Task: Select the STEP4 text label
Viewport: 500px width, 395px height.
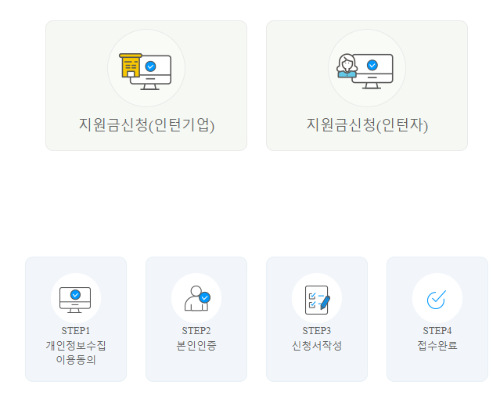Action: tap(437, 331)
